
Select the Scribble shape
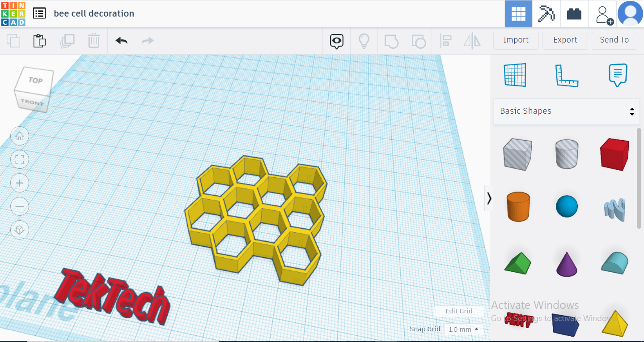[616, 209]
